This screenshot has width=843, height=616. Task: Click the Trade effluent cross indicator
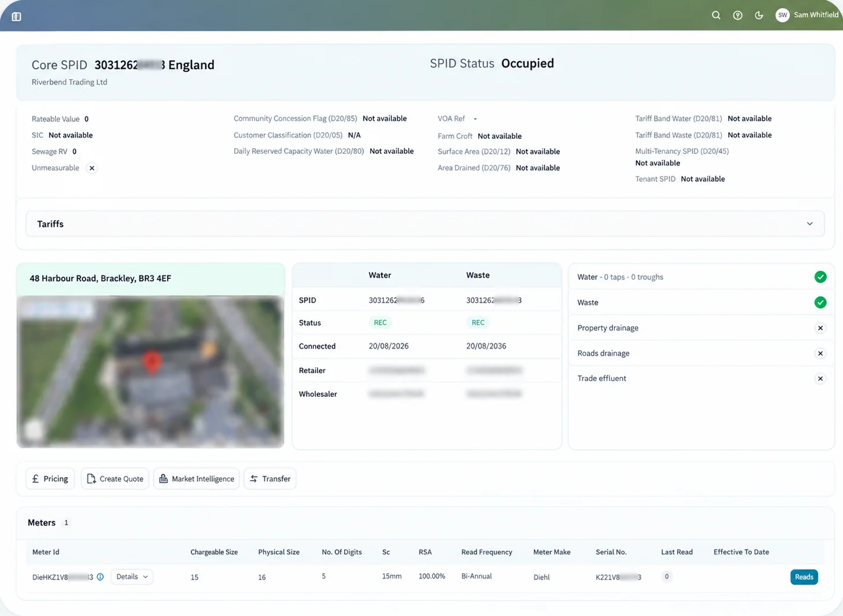[x=820, y=379]
